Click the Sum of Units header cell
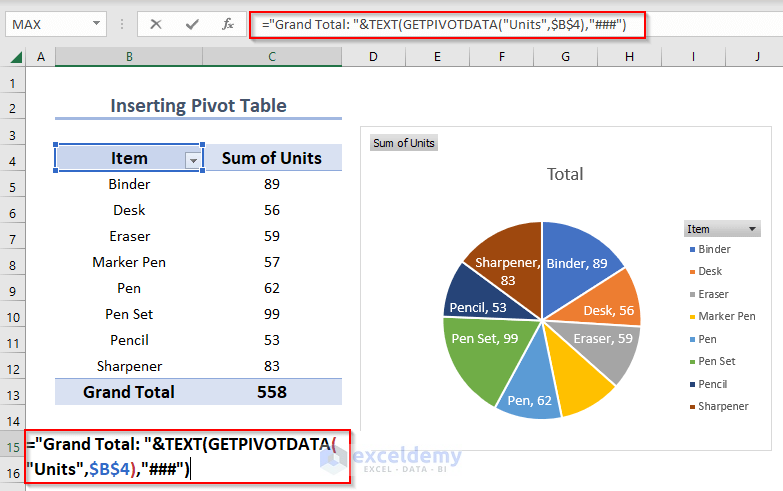 tap(272, 158)
